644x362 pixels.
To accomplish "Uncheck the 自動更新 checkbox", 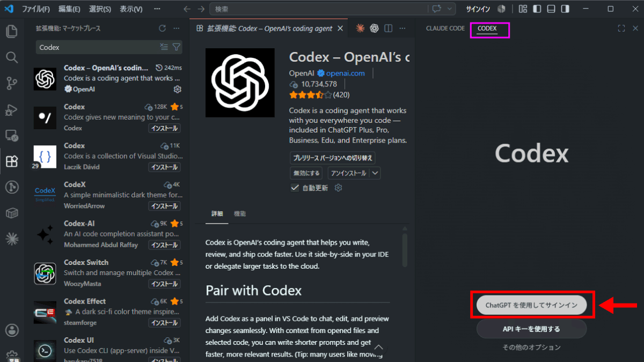I will pyautogui.click(x=295, y=188).
